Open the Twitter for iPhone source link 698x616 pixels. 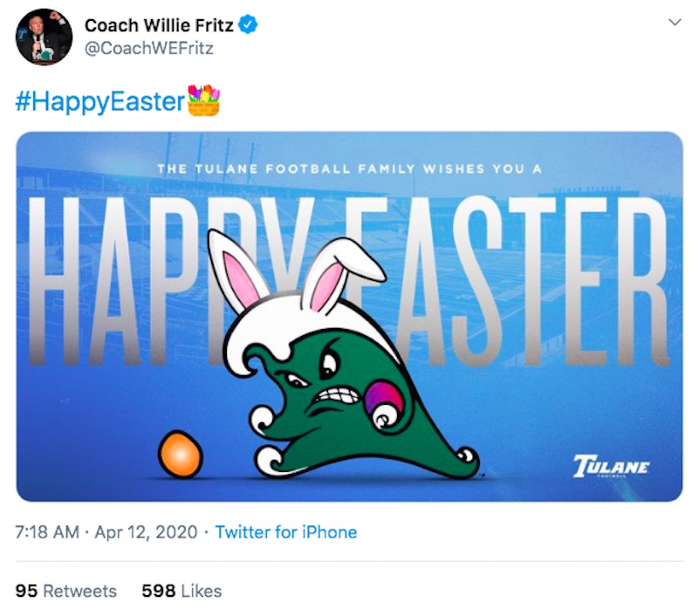tap(286, 532)
